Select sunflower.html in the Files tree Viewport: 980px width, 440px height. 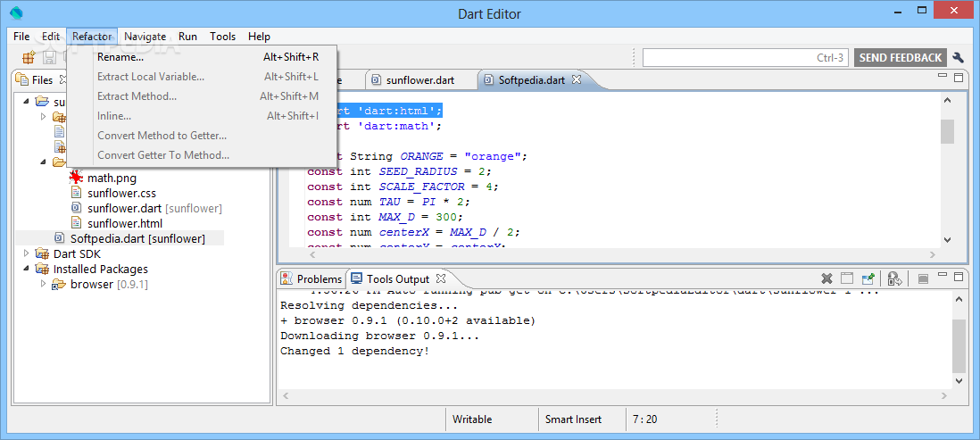pyautogui.click(x=125, y=222)
